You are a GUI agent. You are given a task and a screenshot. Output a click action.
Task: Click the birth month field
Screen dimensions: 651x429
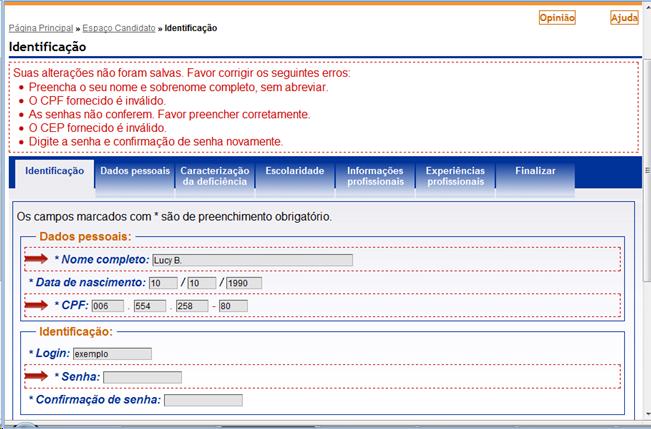click(202, 283)
